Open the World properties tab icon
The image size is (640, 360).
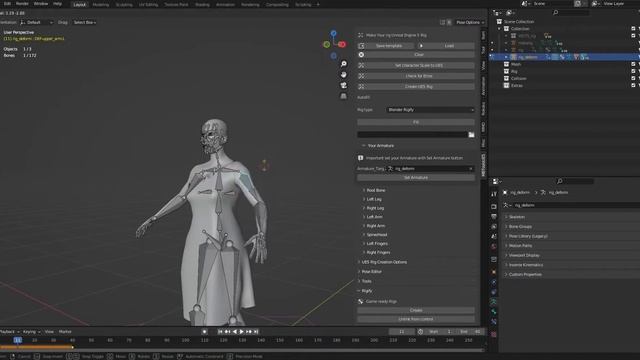coord(493,247)
